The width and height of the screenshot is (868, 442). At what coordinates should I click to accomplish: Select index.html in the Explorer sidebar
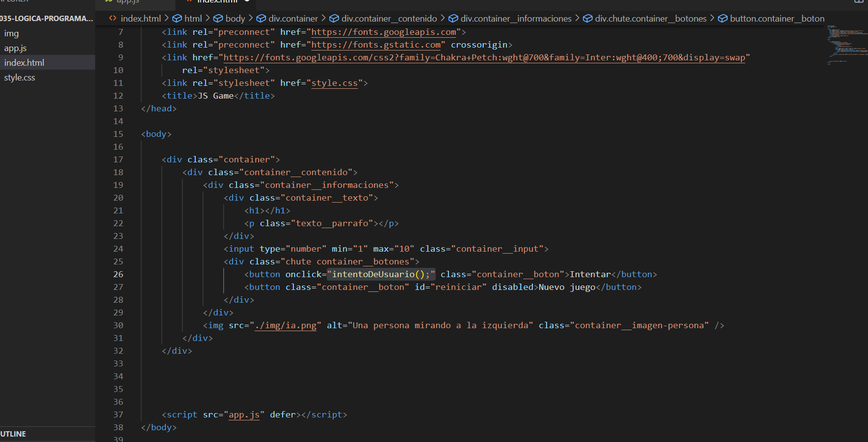coord(48,63)
